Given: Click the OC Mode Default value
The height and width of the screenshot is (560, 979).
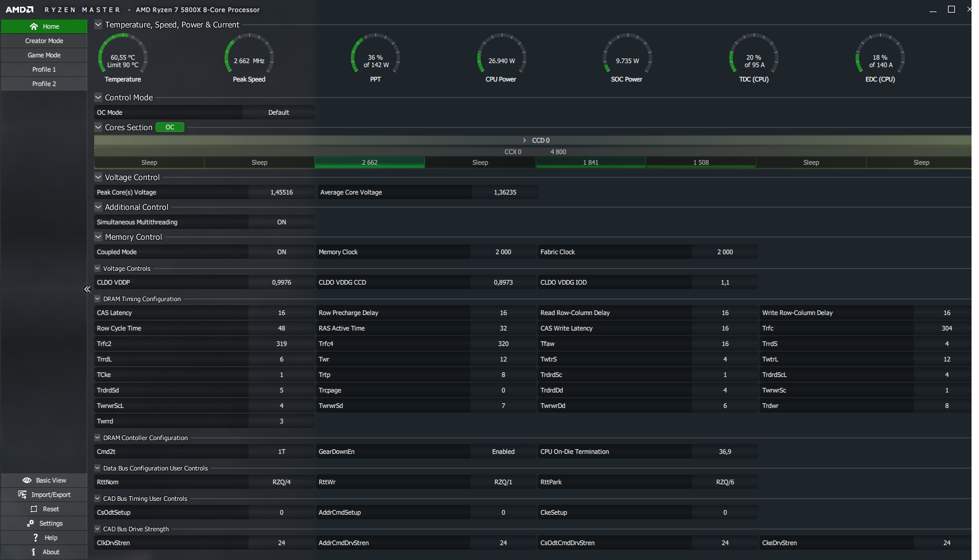Looking at the screenshot, I should (278, 112).
